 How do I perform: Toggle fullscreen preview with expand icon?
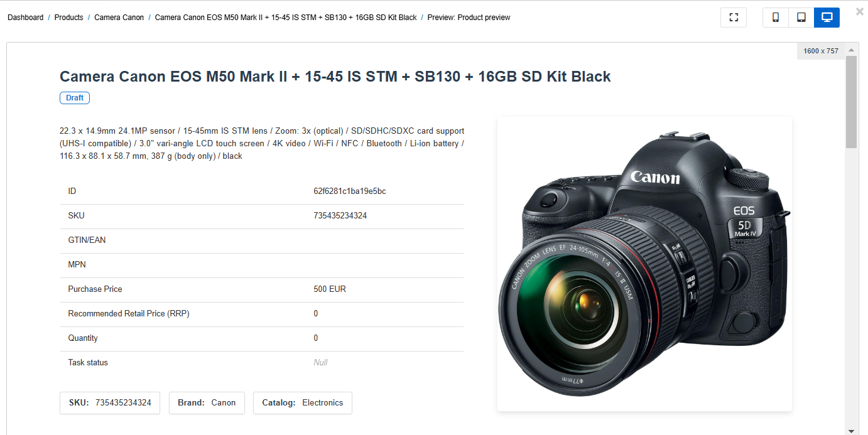pos(734,18)
